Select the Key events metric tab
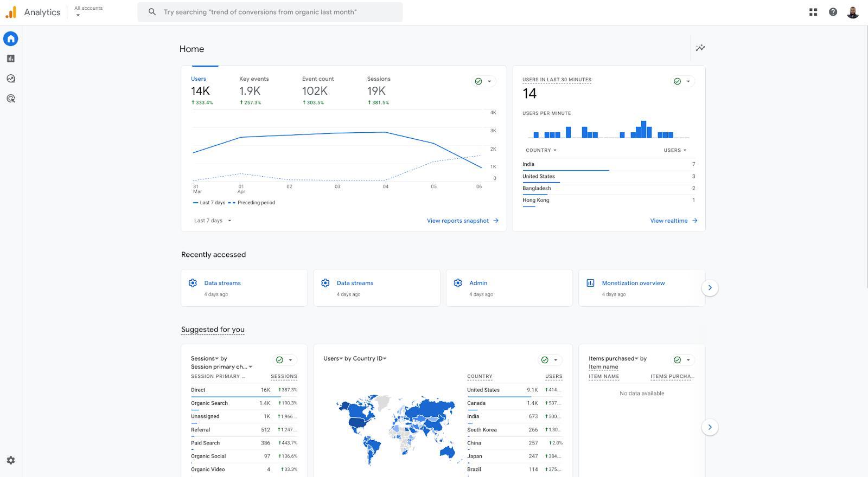Image resolution: width=868 pixels, height=477 pixels. pos(254,90)
